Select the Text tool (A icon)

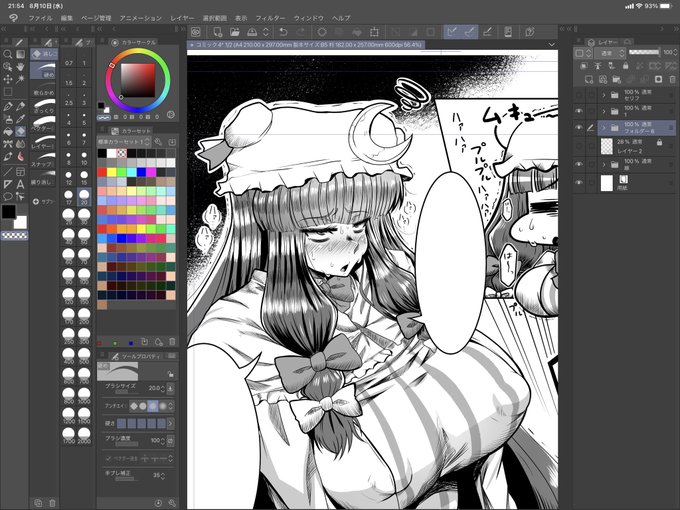click(20, 184)
